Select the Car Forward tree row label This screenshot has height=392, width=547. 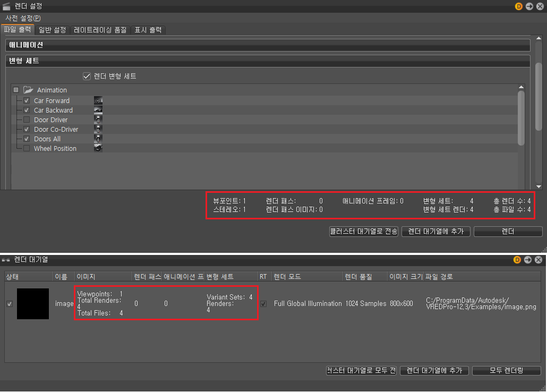(52, 100)
